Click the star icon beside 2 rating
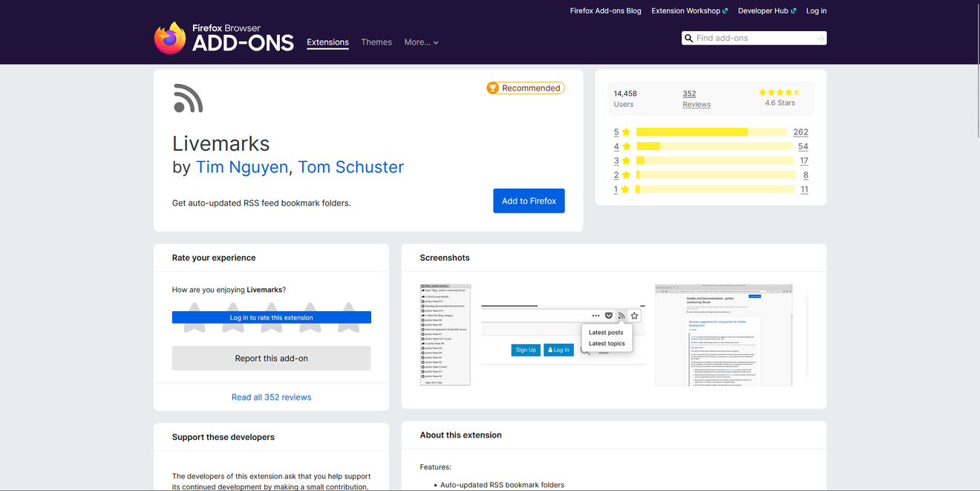 pyautogui.click(x=626, y=175)
